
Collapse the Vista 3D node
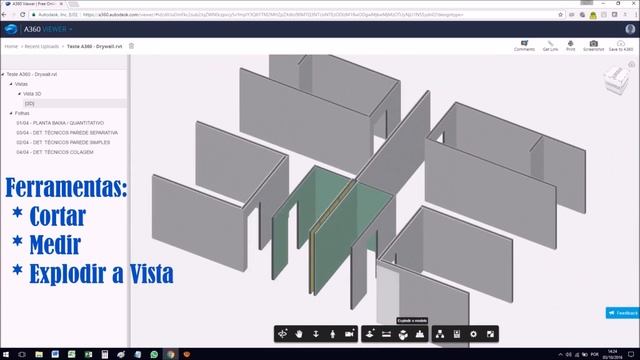point(19,94)
